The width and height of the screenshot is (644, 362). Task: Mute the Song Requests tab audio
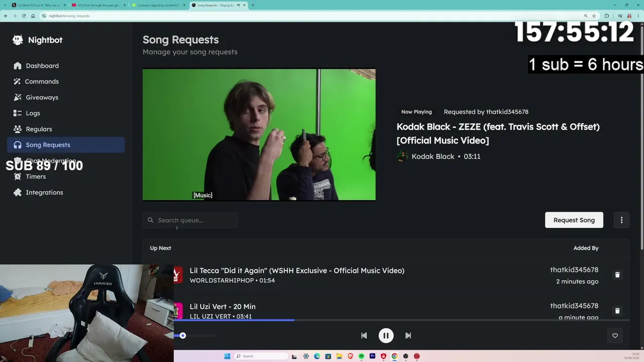[238, 5]
